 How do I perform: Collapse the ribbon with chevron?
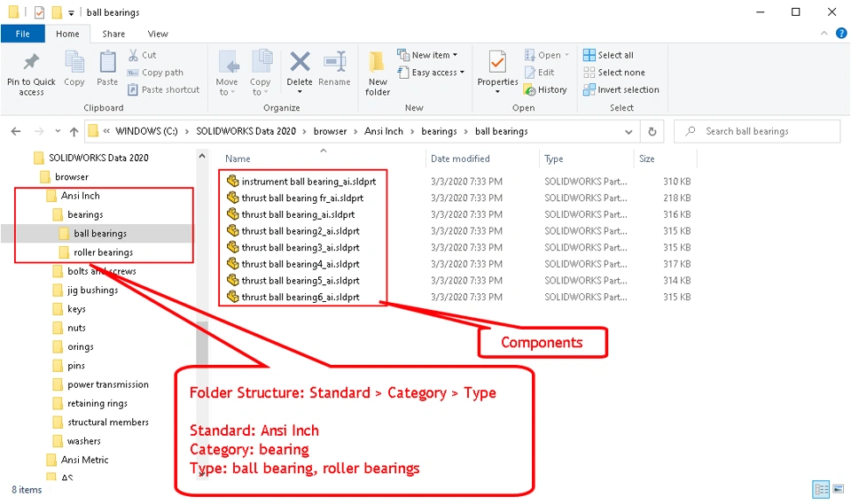click(x=824, y=33)
